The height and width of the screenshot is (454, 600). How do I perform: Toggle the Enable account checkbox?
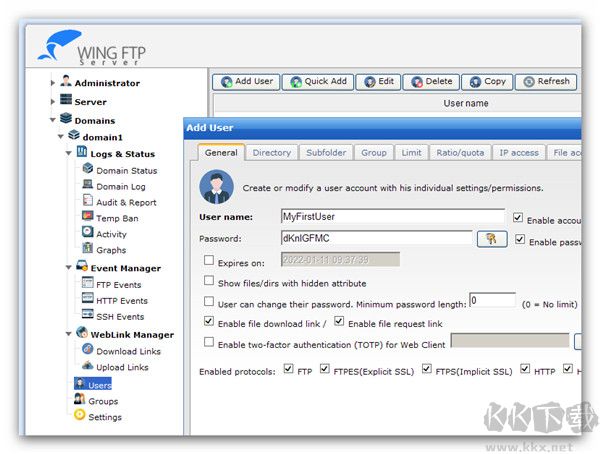click(518, 218)
